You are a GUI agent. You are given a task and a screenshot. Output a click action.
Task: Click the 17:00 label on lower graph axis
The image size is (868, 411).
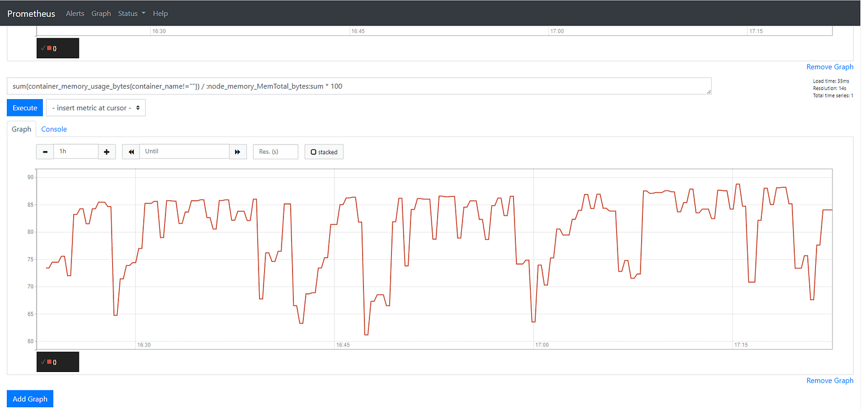(x=542, y=345)
